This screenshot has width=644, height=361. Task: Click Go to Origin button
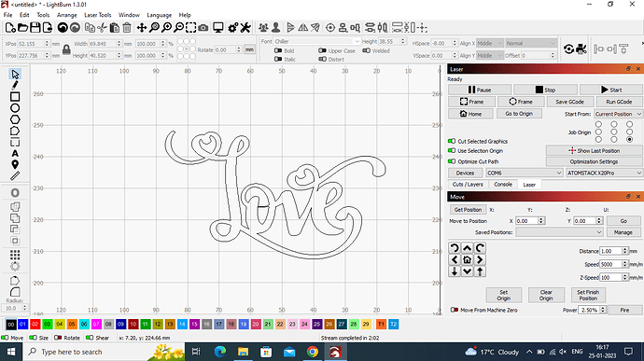coord(519,114)
